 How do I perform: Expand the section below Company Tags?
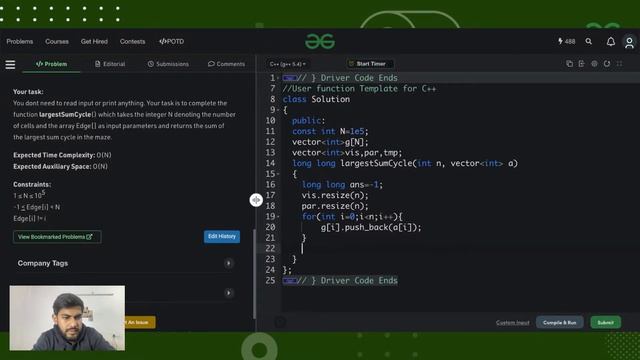[229, 293]
